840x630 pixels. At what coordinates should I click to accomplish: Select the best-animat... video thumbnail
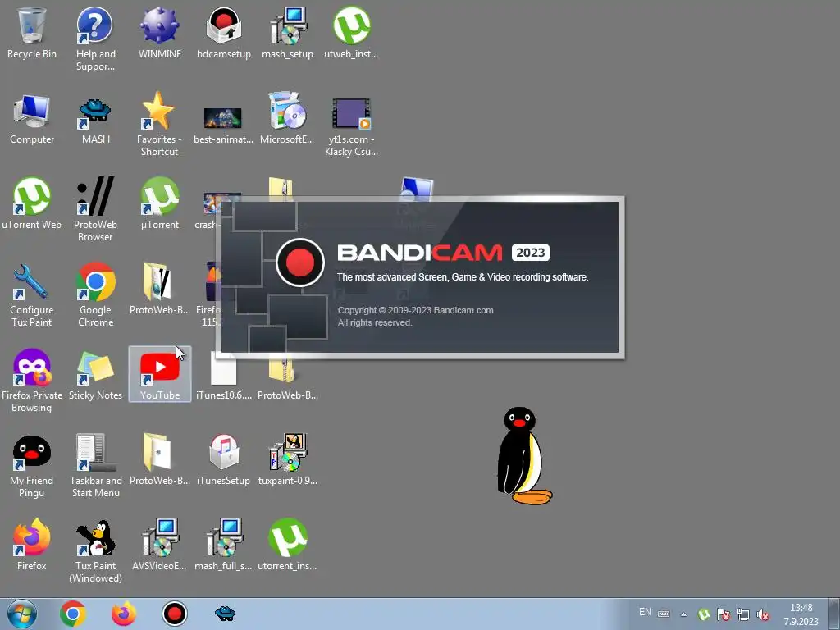pyautogui.click(x=223, y=125)
